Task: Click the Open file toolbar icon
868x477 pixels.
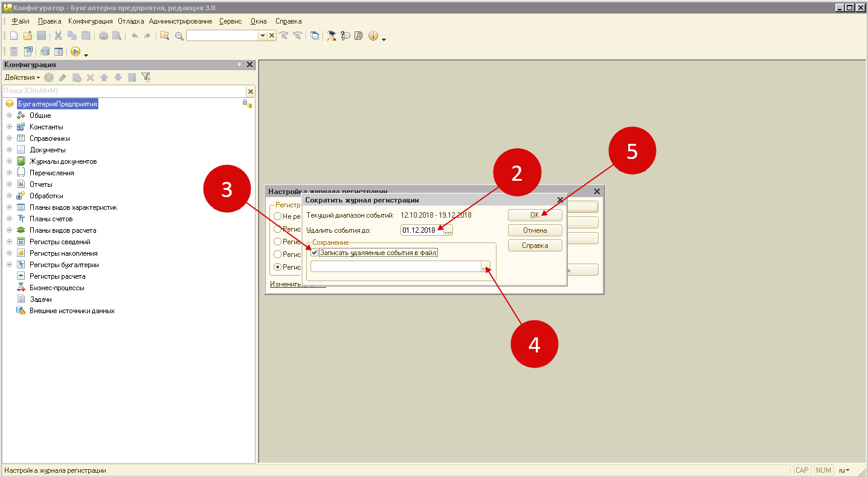Action: 28,36
